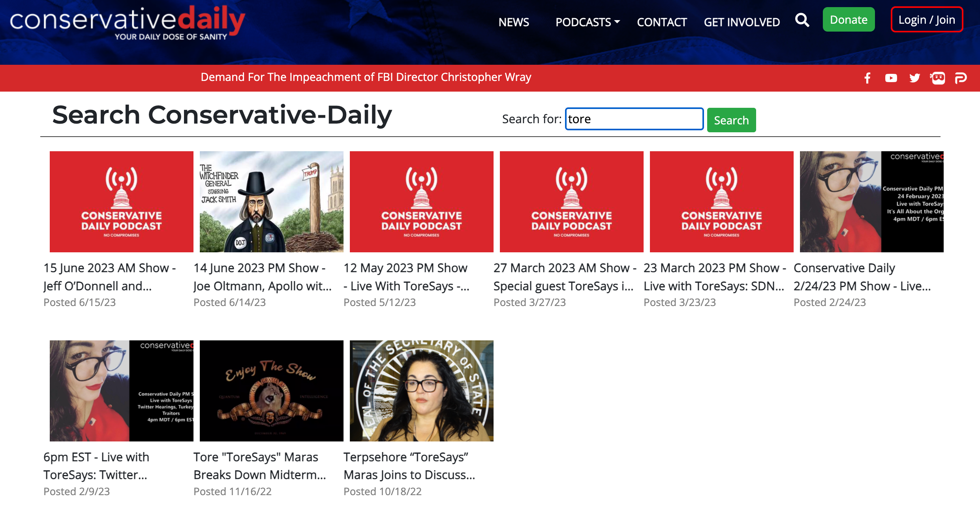Screen dimensions: 980x507
Task: Click the search magnifier icon in header
Action: [802, 20]
